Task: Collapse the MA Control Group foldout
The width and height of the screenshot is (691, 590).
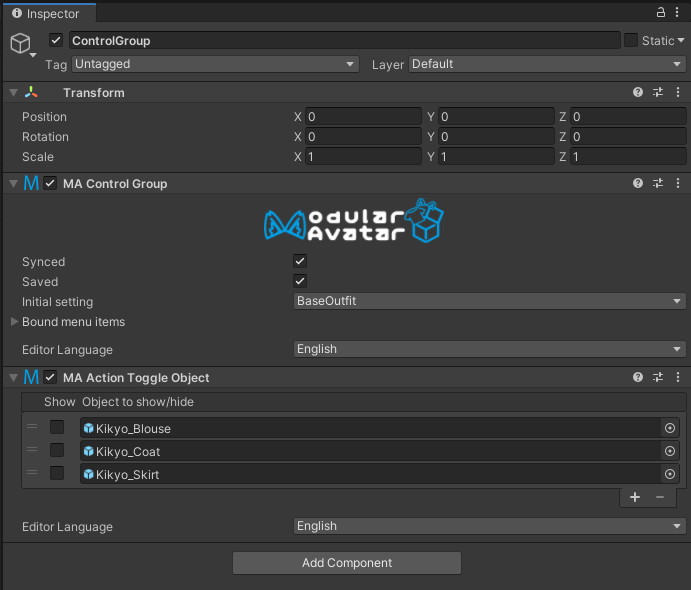Action: (x=14, y=183)
